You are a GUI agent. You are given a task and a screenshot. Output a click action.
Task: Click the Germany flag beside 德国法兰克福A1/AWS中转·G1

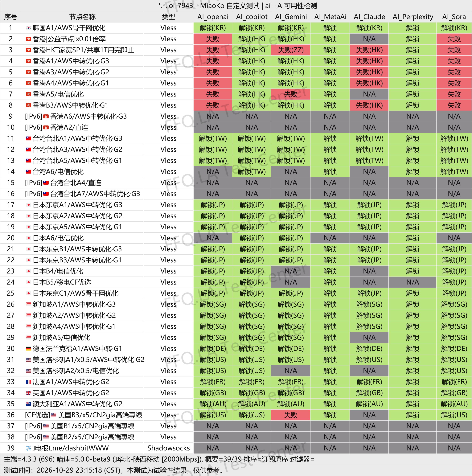29,348
